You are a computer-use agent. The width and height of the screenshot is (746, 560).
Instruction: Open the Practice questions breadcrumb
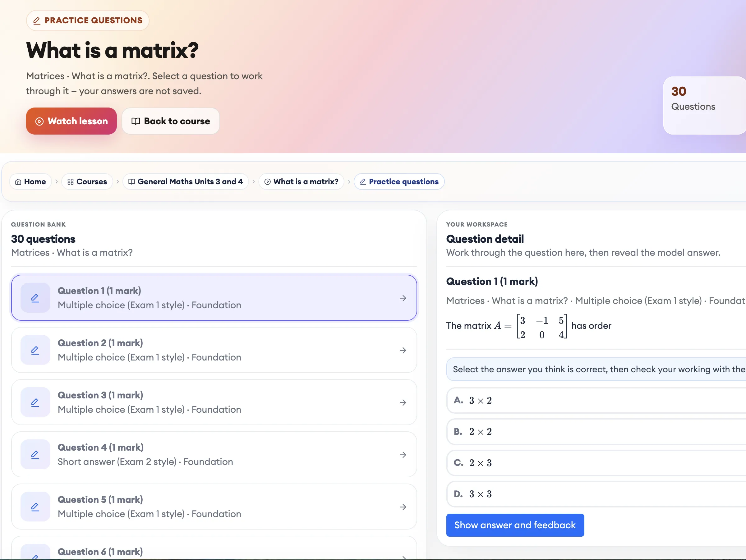pos(399,182)
